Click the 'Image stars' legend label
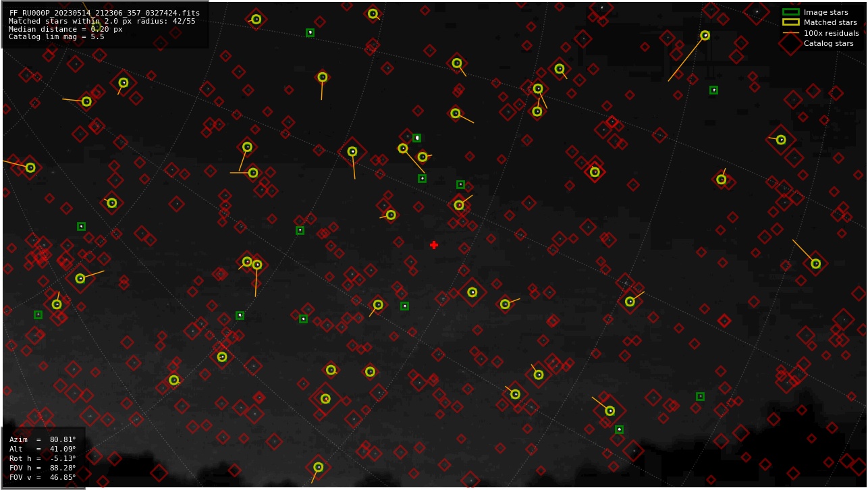The image size is (868, 490). pos(825,12)
